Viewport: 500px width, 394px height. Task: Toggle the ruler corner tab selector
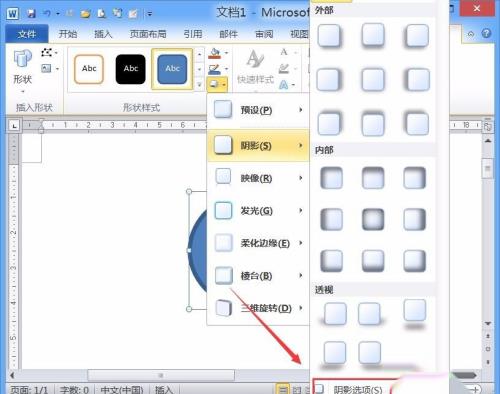click(x=14, y=126)
